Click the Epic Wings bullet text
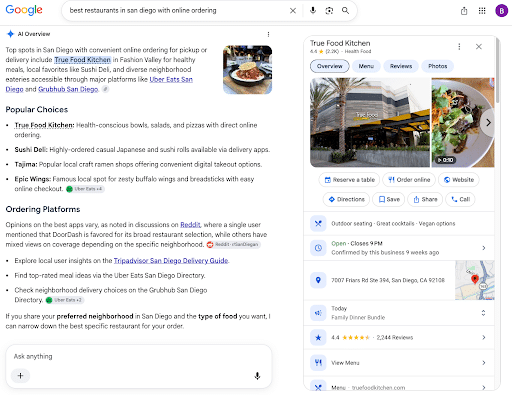This screenshot has width=512, height=395. 134,184
